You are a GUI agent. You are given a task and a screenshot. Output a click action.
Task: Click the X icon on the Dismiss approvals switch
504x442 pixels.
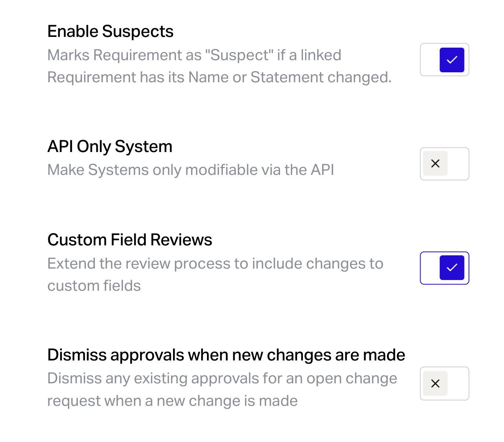click(x=435, y=383)
